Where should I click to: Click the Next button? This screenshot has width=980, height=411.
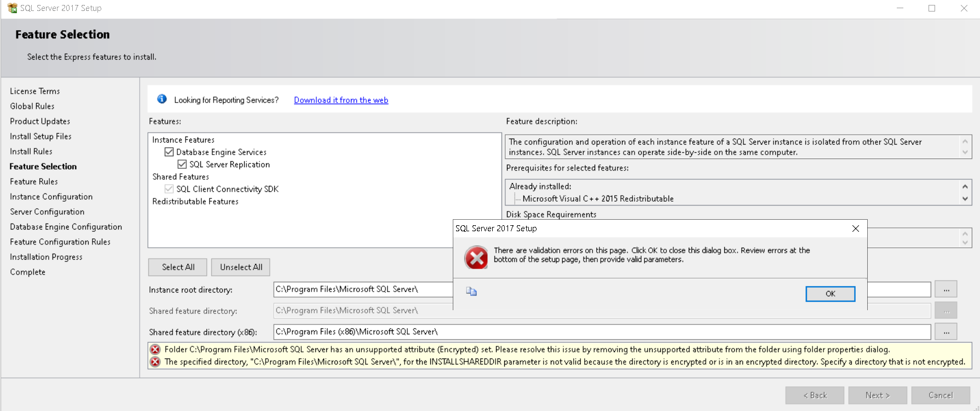coord(878,395)
